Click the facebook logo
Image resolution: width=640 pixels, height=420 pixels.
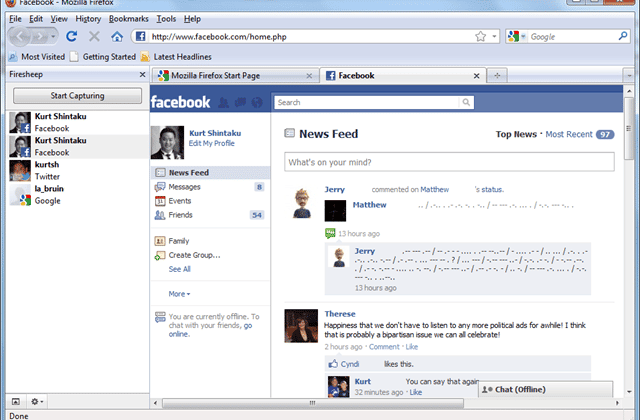point(180,102)
